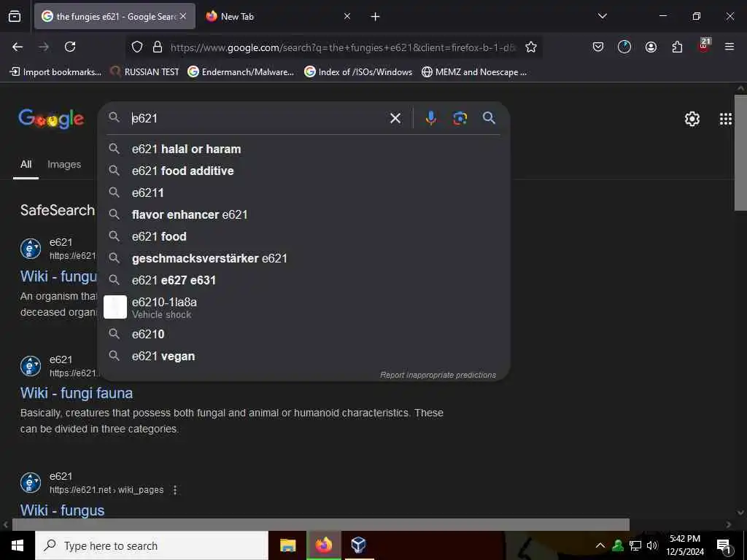Open the volume control in system tray
This screenshot has width=747, height=560.
point(651,545)
